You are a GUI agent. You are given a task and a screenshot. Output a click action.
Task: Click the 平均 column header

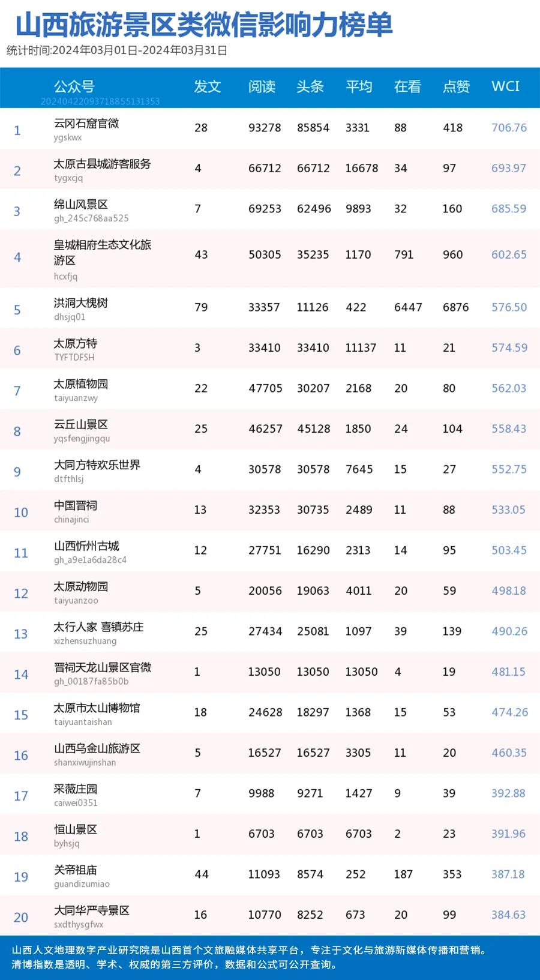tap(359, 86)
